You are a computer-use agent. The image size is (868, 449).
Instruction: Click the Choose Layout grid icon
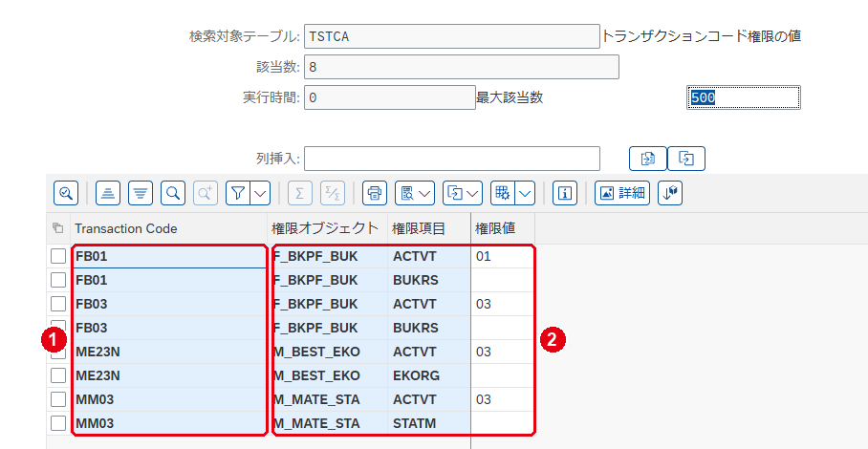(503, 193)
